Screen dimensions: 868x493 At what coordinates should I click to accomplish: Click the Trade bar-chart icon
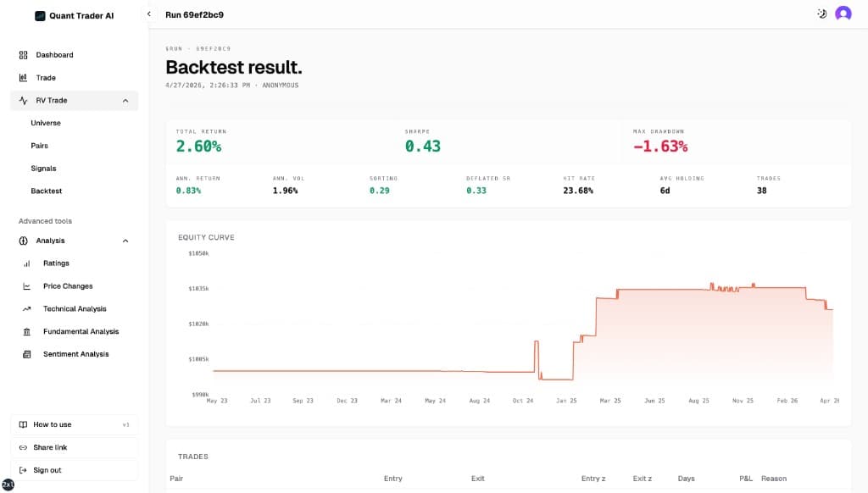pos(23,77)
